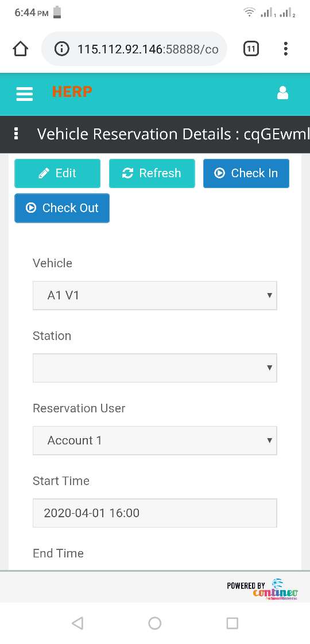This screenshot has height=644, width=310.
Task: Tap the browser home icon
Action: (x=20, y=49)
